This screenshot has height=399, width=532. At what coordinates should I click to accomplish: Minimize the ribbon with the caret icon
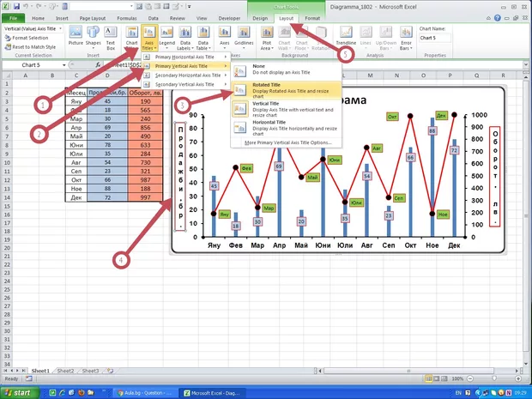(488, 18)
